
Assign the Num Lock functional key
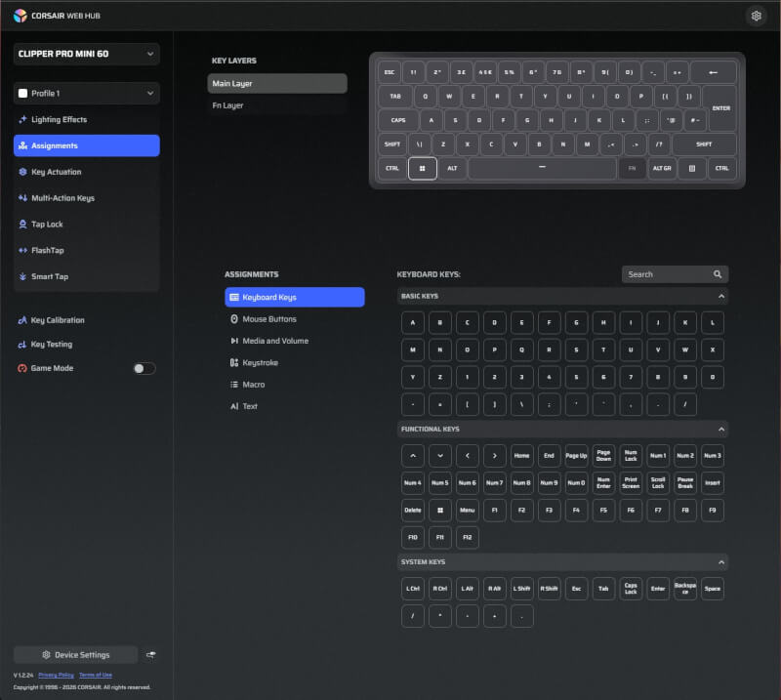(x=631, y=455)
